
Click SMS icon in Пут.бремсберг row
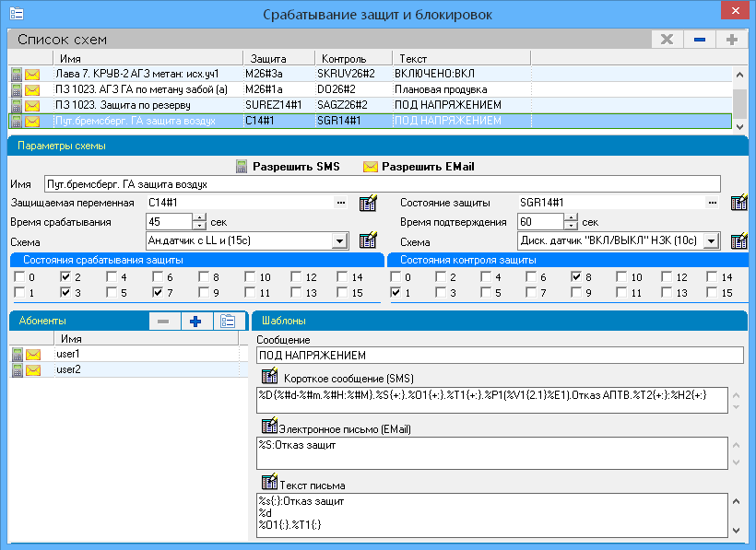click(17, 121)
